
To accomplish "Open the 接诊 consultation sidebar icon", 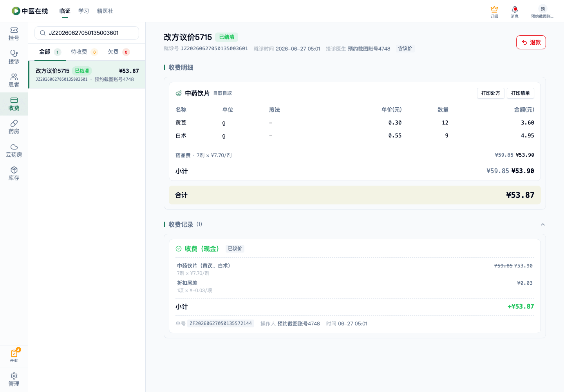I will click(x=14, y=57).
